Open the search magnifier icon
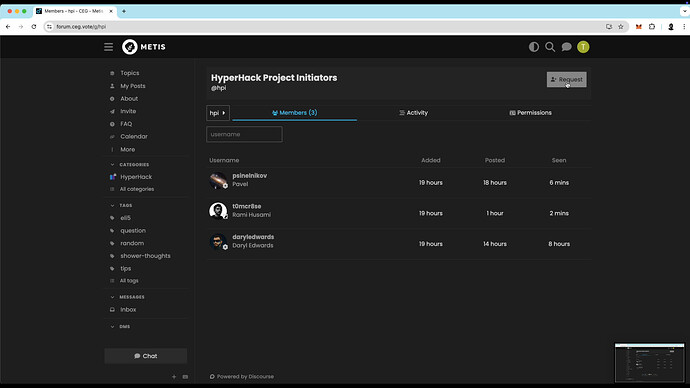The height and width of the screenshot is (388, 690). pyautogui.click(x=550, y=47)
